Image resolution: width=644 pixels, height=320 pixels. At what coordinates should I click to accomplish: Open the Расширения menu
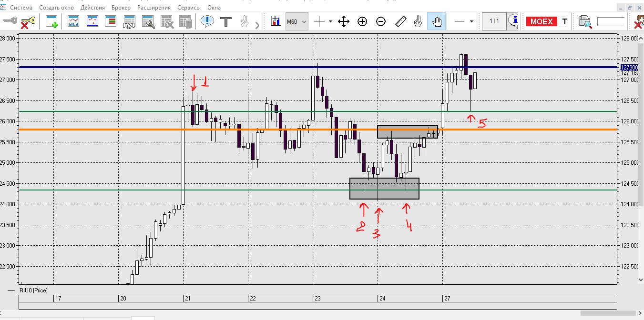154,8
